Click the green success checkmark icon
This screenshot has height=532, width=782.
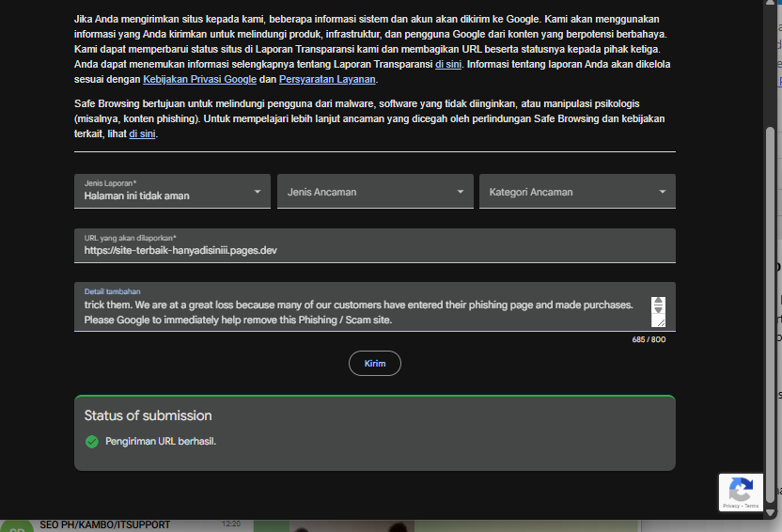coord(92,442)
